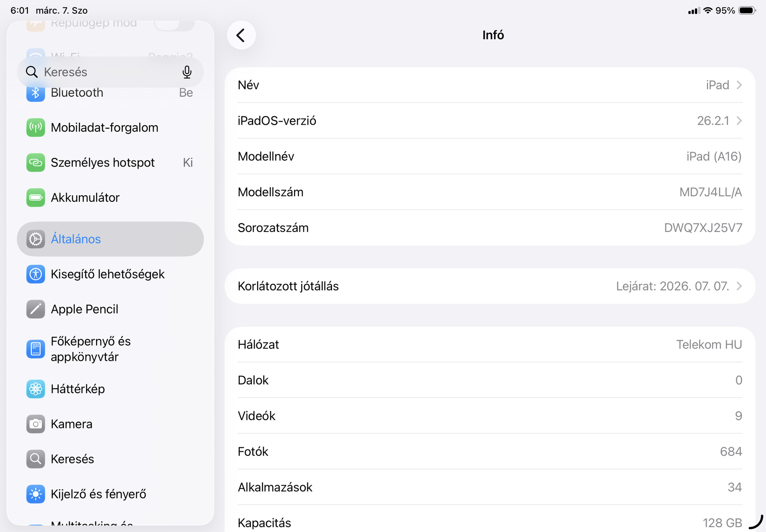Viewport: 766px width, 532px height.
Task: Toggle the Repülőgép mód switch
Action: point(174,24)
